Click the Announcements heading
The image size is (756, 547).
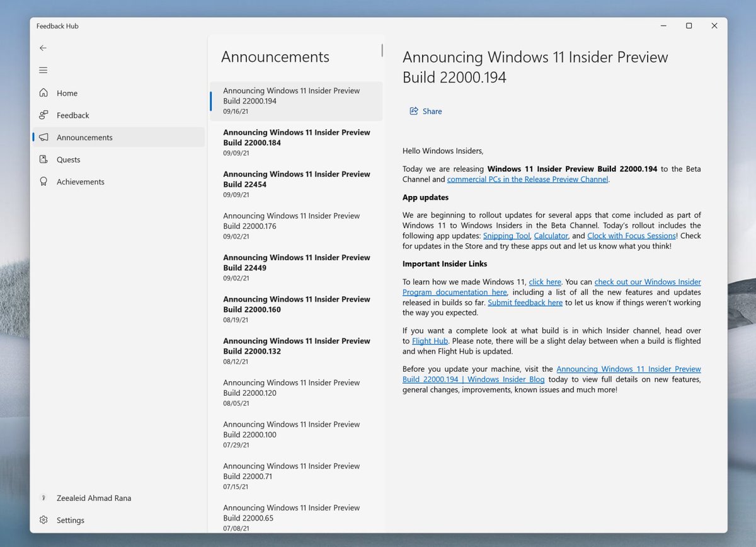pyautogui.click(x=275, y=57)
